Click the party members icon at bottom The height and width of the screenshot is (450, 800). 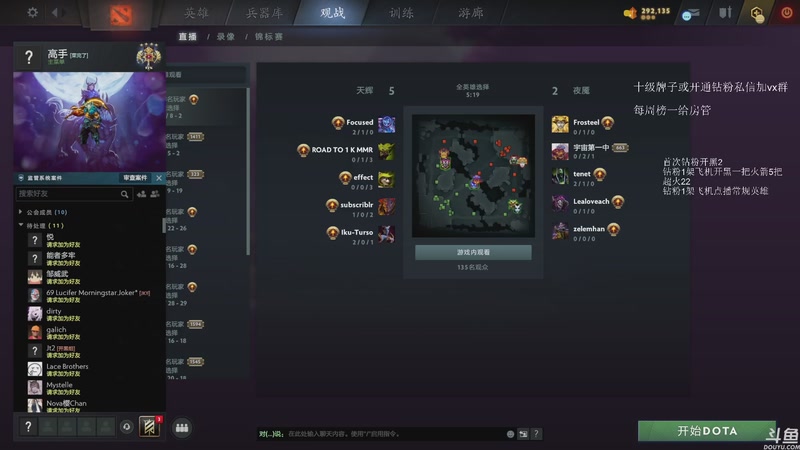(182, 428)
